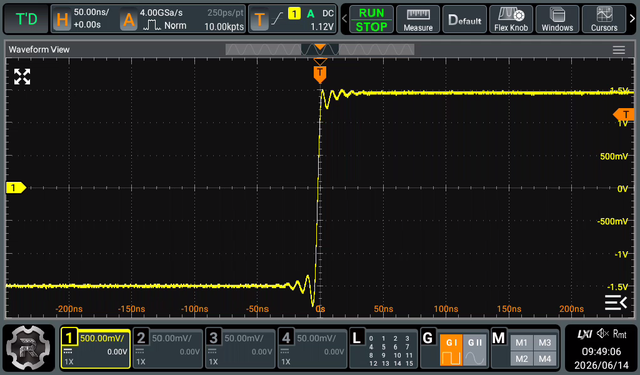Click the Default setup button
Screen dimensions: 640x375
click(x=464, y=19)
